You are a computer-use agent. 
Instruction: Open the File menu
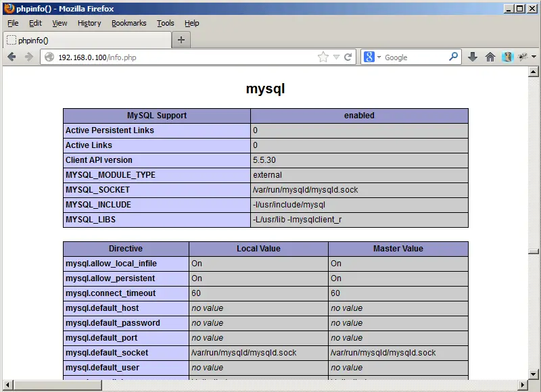click(13, 23)
